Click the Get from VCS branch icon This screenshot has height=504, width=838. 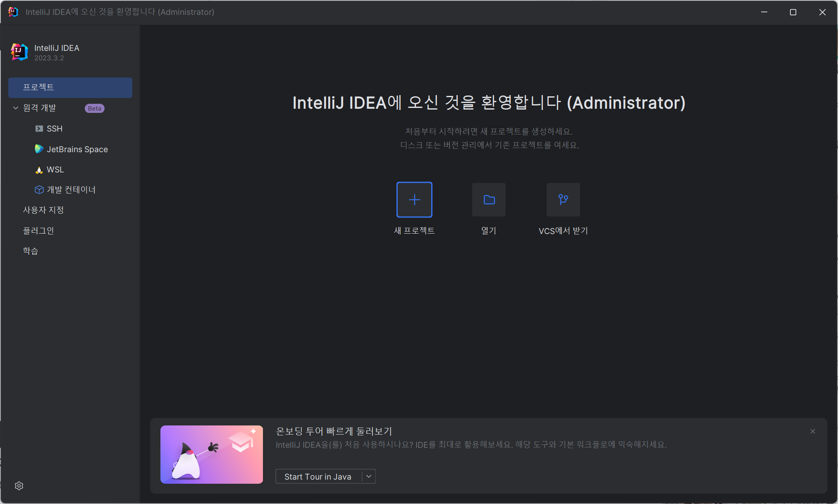click(563, 200)
